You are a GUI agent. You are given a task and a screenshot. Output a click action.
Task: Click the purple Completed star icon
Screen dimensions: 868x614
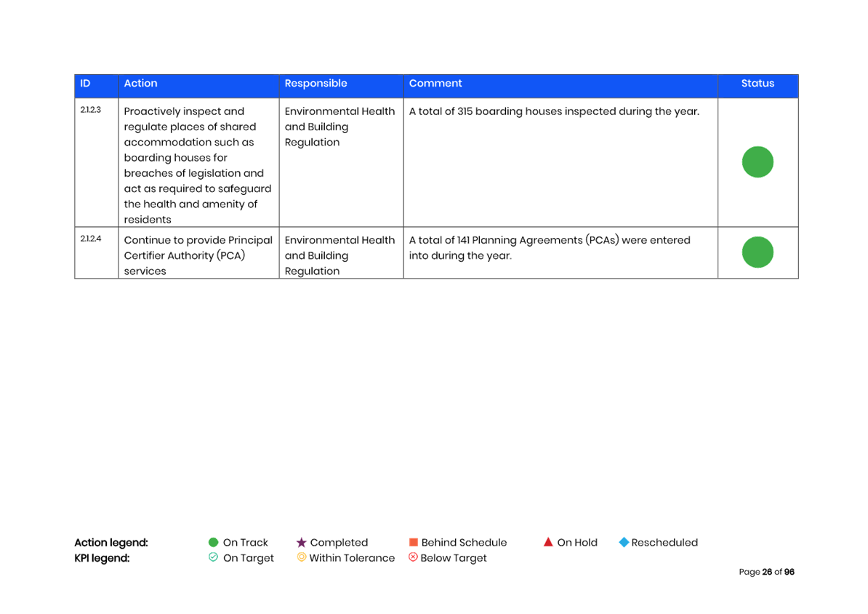click(302, 542)
